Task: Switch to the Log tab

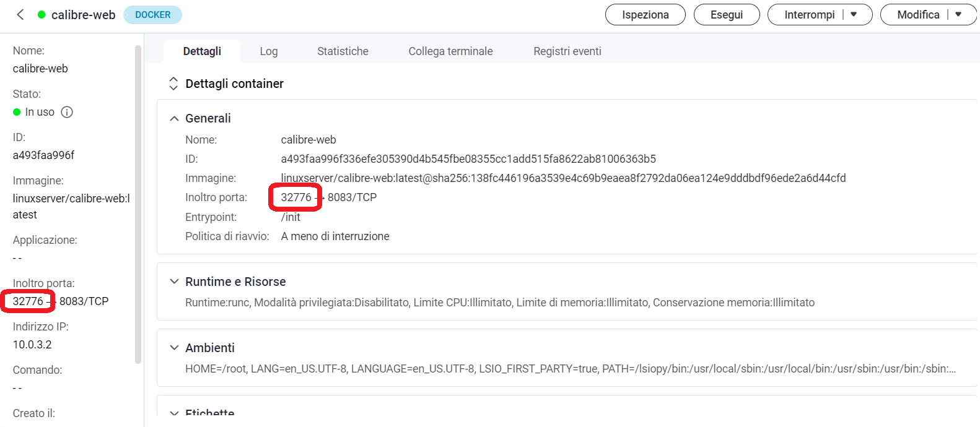Action: [268, 51]
